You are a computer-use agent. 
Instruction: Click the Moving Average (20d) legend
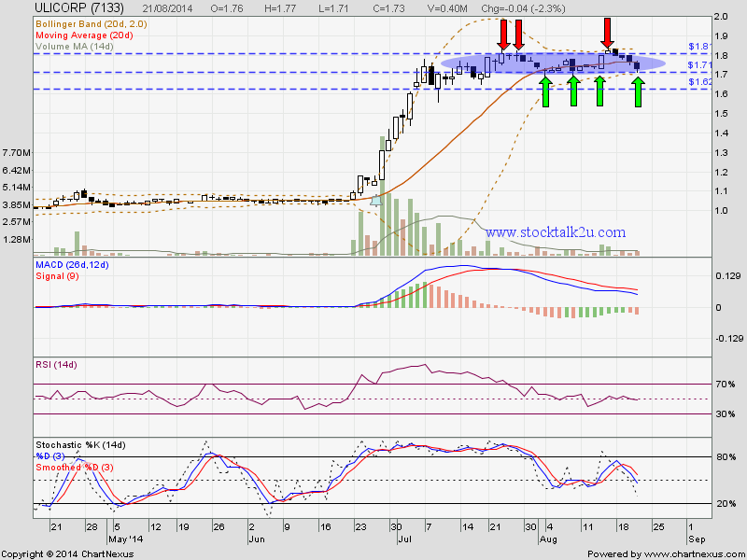[x=84, y=35]
